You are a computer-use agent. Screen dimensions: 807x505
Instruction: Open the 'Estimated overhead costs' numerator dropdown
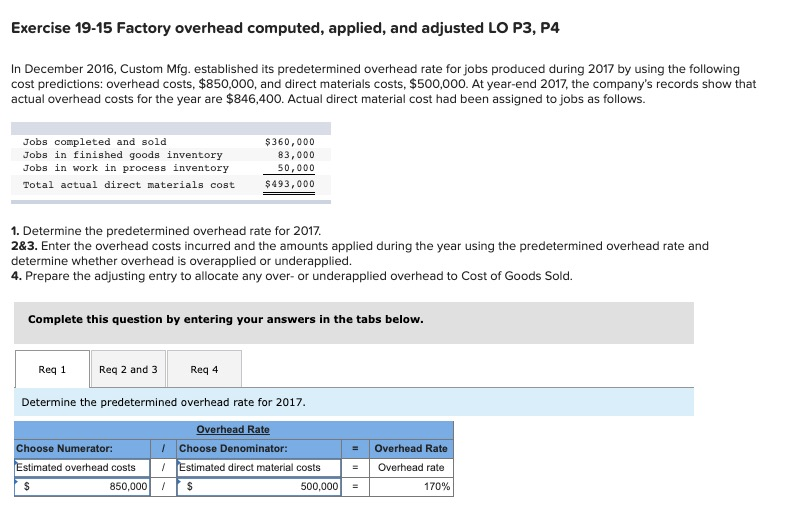(x=82, y=467)
